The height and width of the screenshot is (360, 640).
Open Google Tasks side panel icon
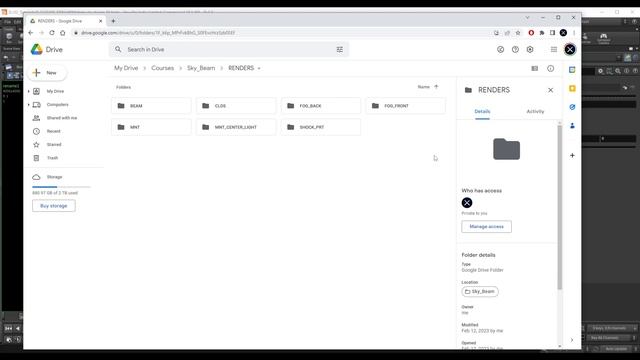pos(572,107)
